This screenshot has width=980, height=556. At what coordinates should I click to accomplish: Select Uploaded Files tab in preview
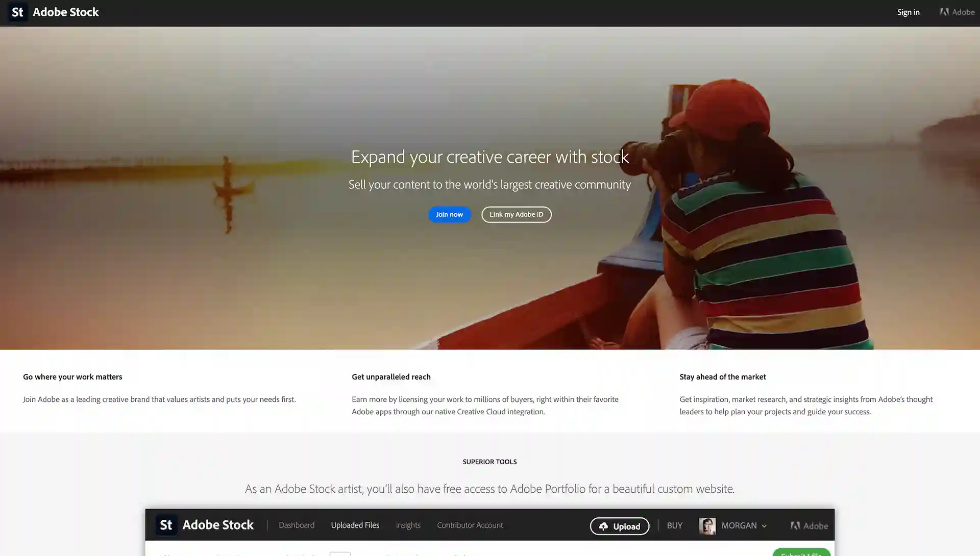click(x=355, y=525)
